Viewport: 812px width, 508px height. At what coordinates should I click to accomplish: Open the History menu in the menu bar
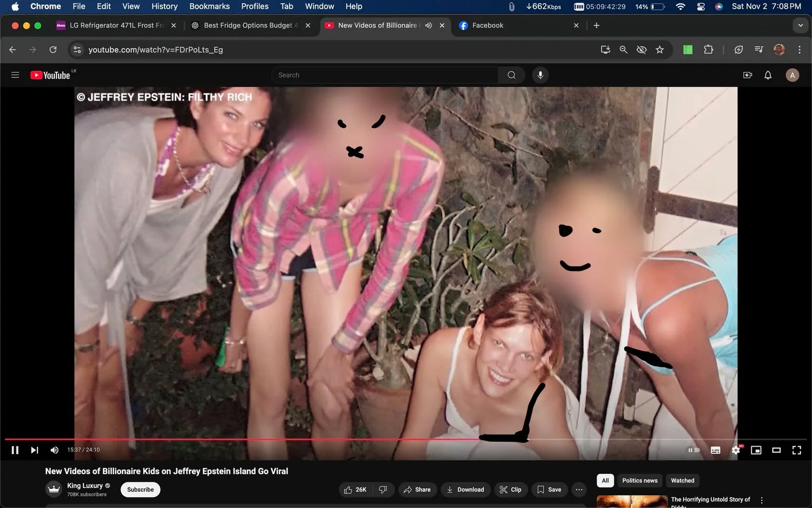[164, 6]
